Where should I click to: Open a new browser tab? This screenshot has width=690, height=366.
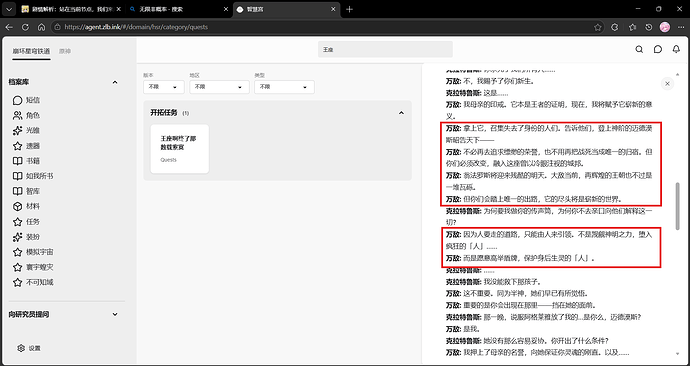[x=349, y=9]
